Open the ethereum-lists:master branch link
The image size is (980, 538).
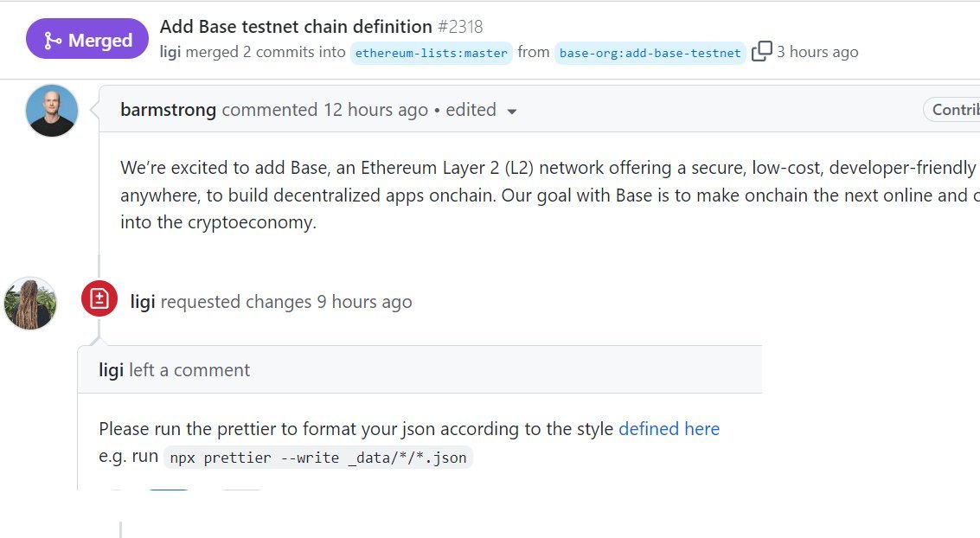[x=432, y=53]
